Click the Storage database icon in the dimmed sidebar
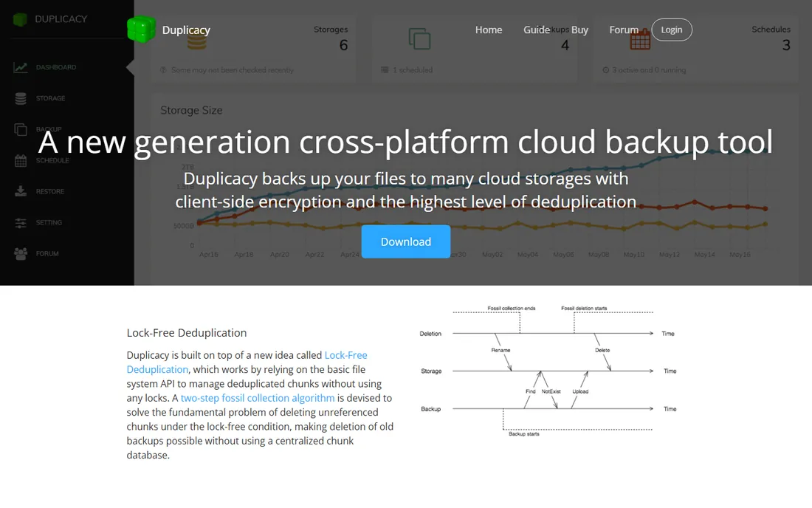 20,98
